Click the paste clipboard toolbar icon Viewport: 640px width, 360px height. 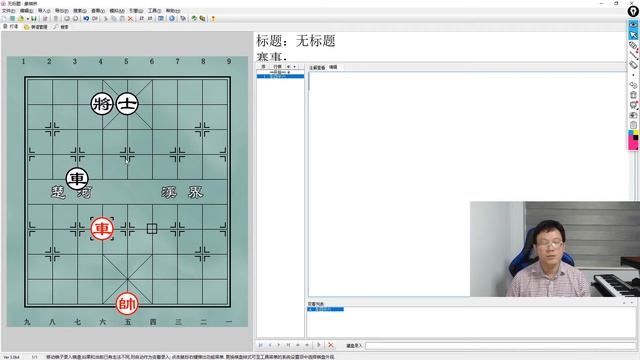(122, 18)
